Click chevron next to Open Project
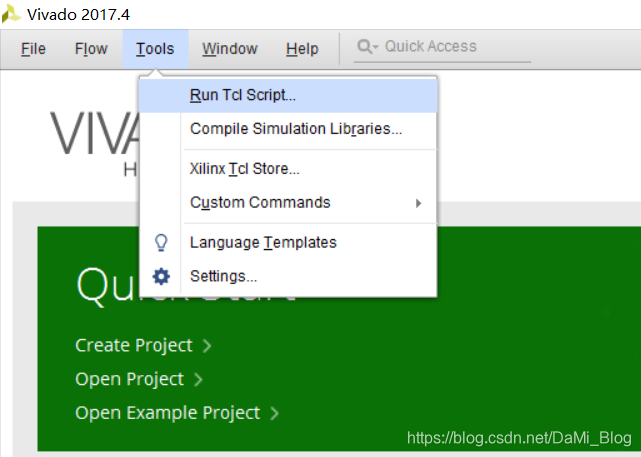 198,380
